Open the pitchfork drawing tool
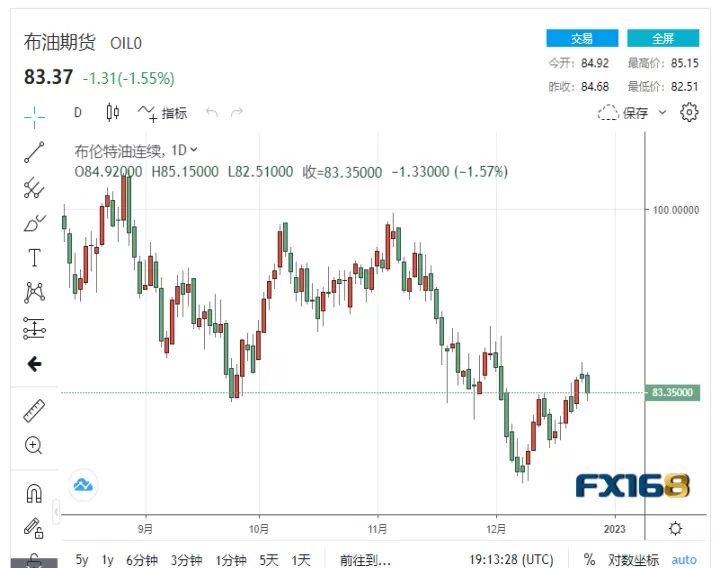720x568 pixels. tap(34, 188)
